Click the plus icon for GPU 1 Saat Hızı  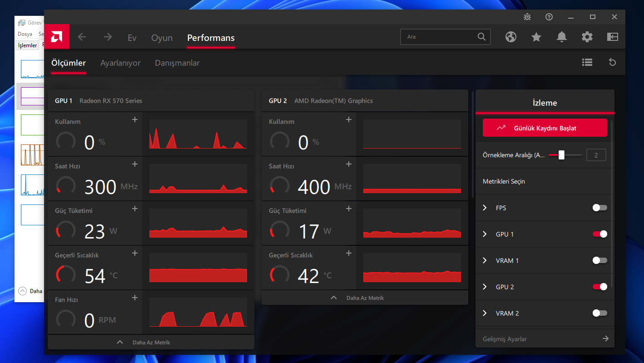pyautogui.click(x=135, y=164)
